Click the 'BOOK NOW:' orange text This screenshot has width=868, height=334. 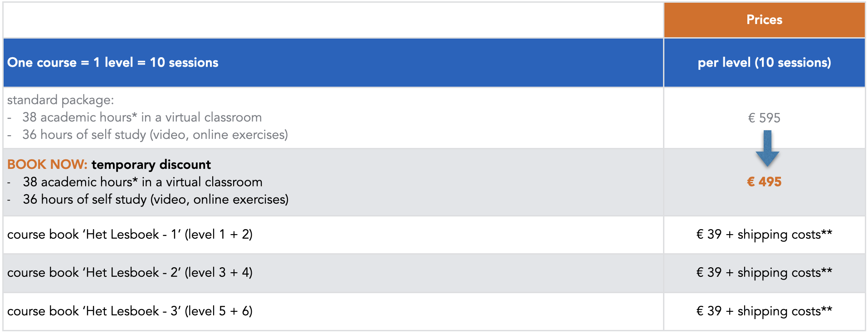point(47,164)
